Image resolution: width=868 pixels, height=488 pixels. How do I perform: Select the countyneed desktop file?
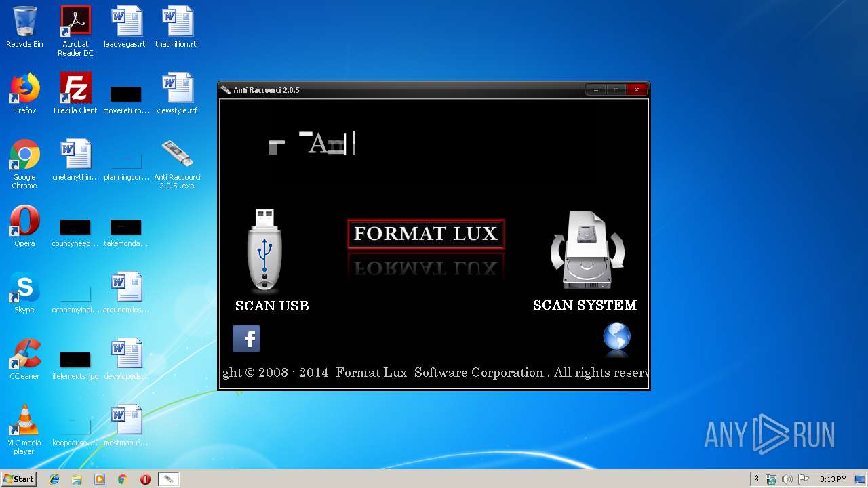(75, 232)
